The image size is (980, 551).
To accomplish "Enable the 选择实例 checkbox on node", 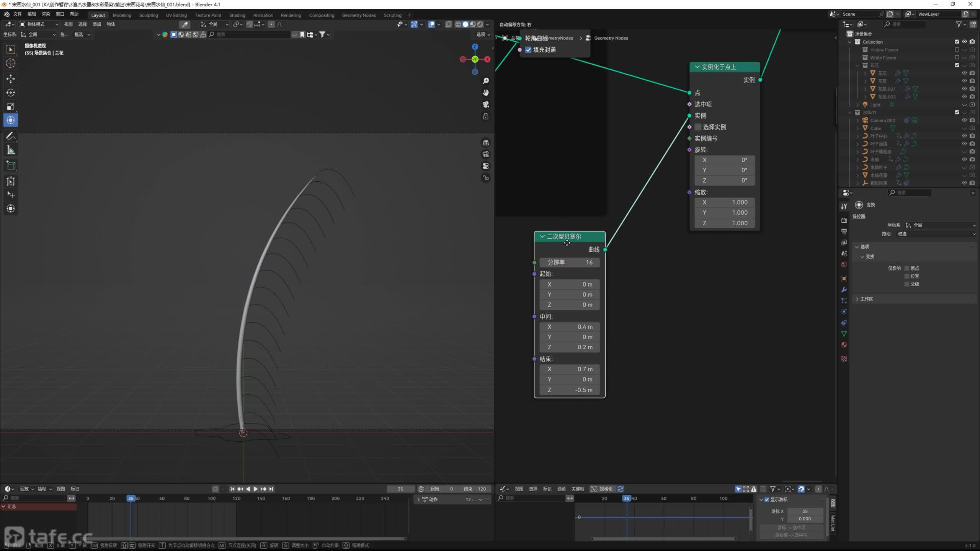I will click(x=698, y=127).
